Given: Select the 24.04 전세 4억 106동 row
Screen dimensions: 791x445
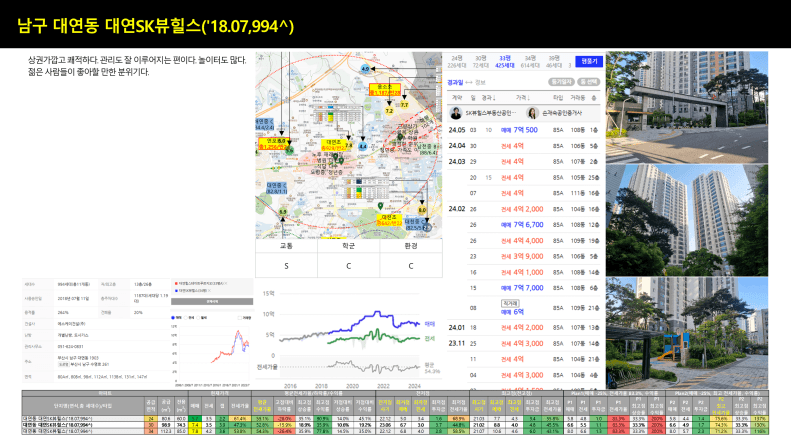Looking at the screenshot, I should (524, 146).
